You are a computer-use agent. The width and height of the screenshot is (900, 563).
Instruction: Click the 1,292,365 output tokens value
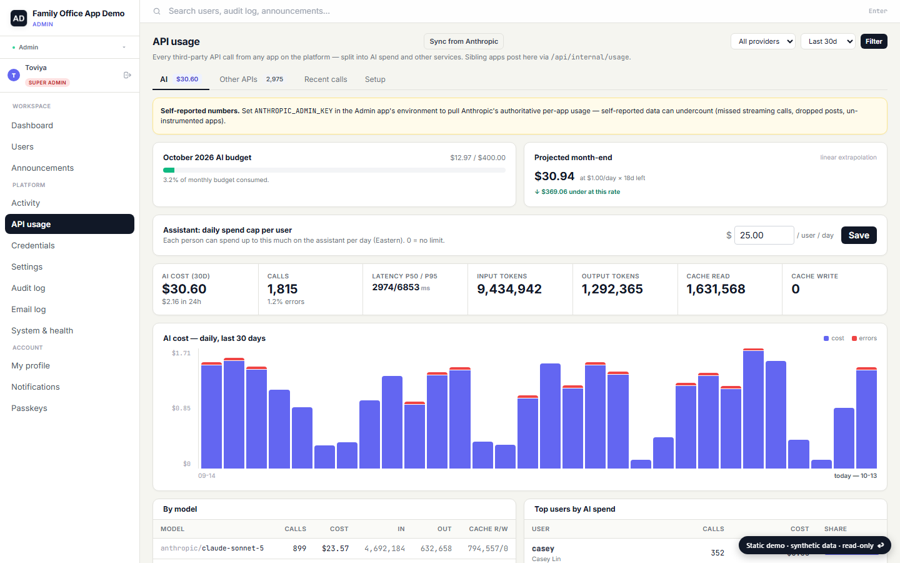612,289
